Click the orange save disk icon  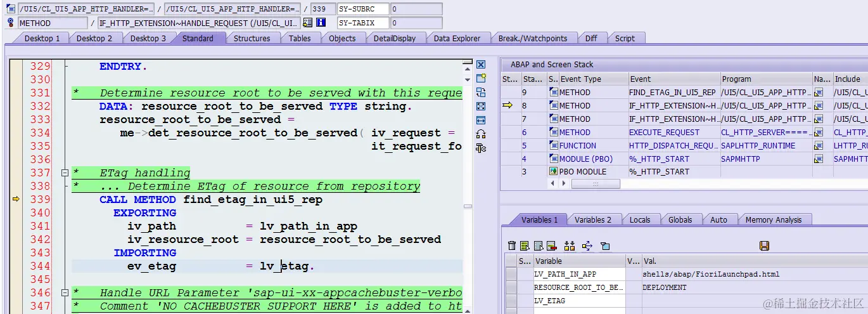point(764,245)
